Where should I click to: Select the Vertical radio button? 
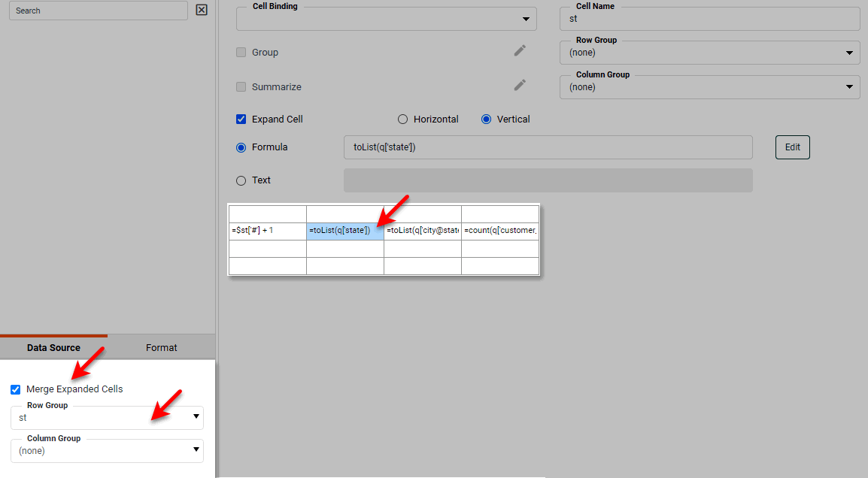[486, 119]
